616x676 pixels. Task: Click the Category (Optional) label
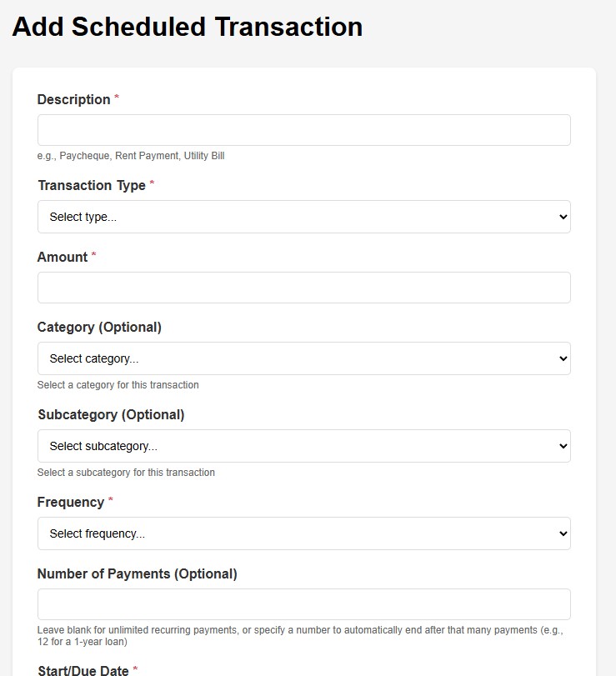click(x=99, y=327)
